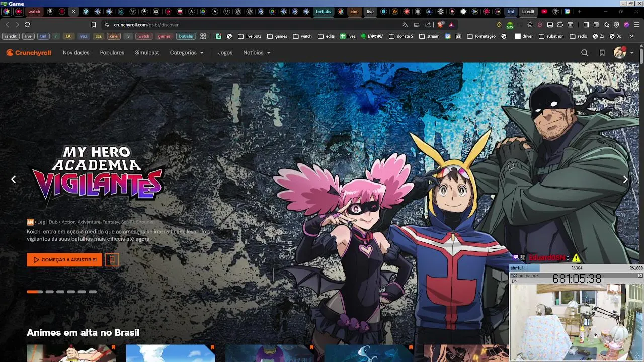
Task: Expand the 'edits' bookmark folder
Action: [x=326, y=36]
